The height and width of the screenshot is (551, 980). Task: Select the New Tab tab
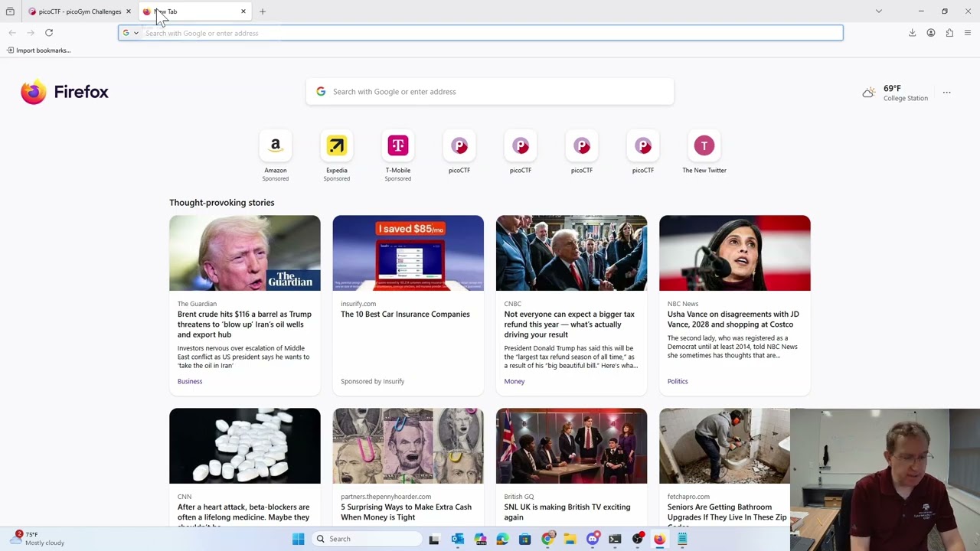[195, 11]
